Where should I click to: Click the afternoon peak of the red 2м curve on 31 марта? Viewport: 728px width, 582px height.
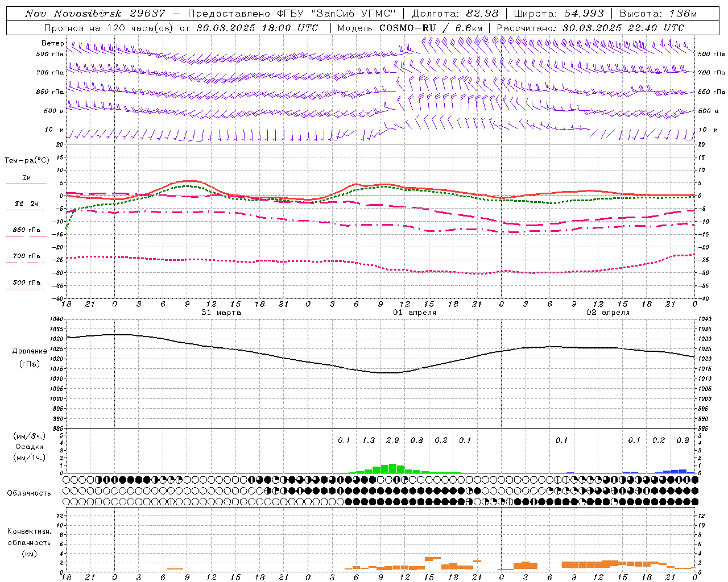pos(189,181)
